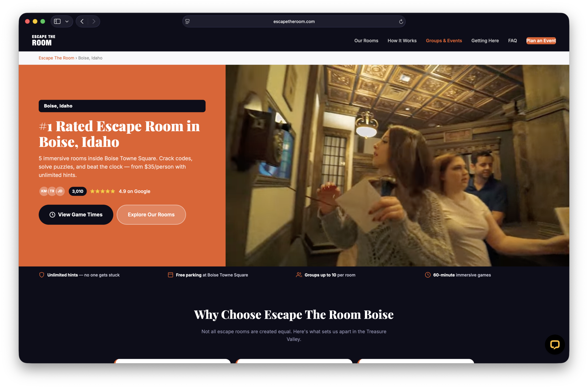This screenshot has width=588, height=388.
Task: Click the #1 Rated Escape Room heading
Action: [119, 134]
